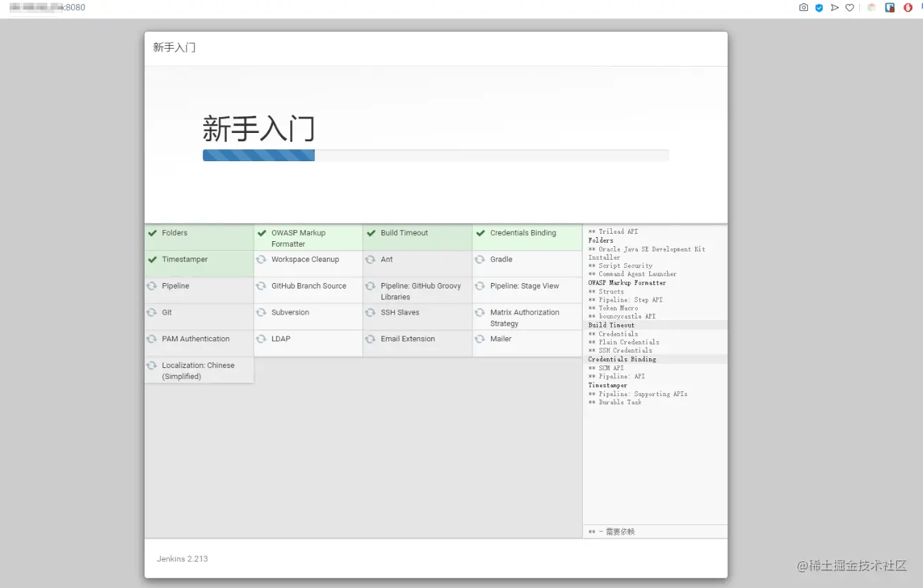Click '** Trilead API' in the install log
The image size is (923, 588).
(613, 232)
